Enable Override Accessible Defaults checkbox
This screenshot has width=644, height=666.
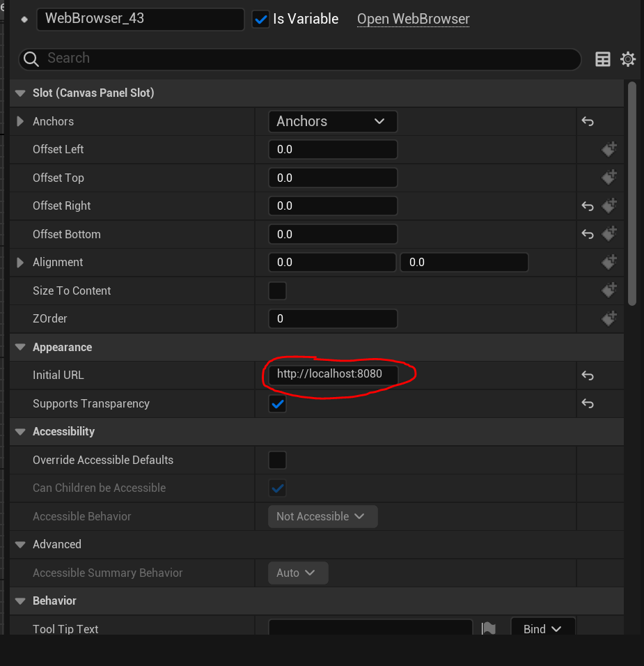click(277, 460)
